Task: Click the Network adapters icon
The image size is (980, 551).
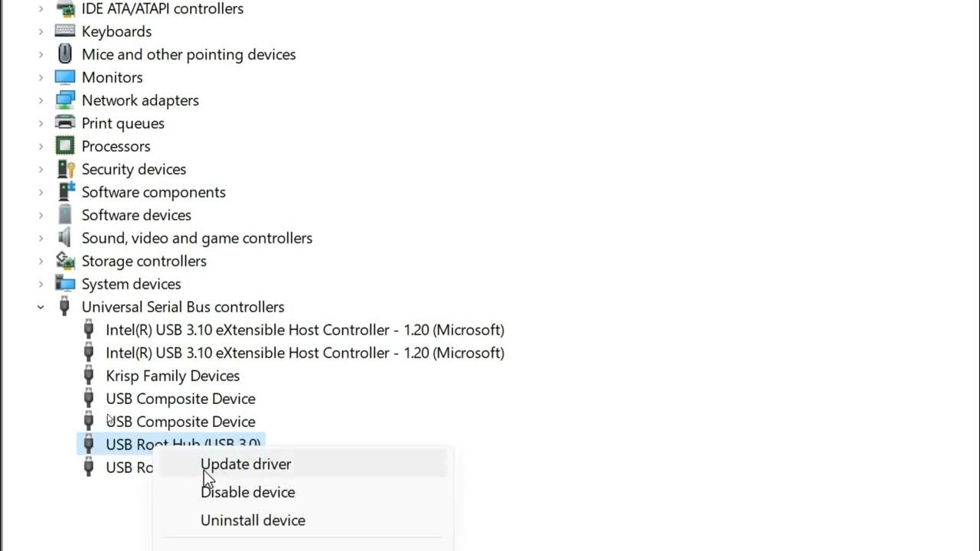Action: (x=65, y=100)
